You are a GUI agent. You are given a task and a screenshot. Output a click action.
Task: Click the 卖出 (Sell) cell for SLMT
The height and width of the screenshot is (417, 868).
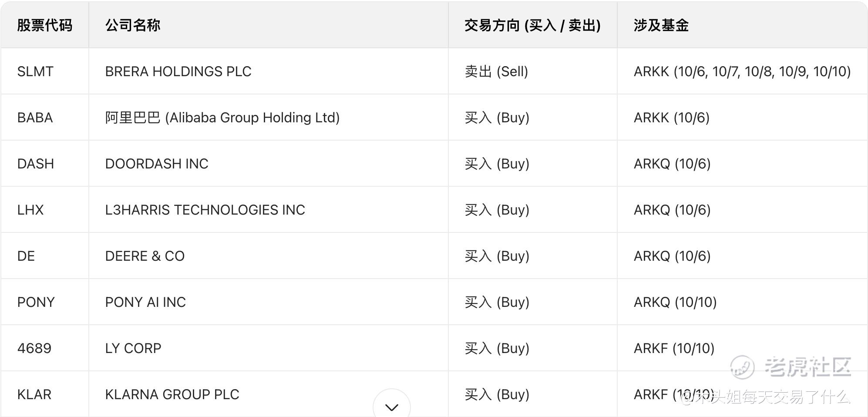point(496,71)
